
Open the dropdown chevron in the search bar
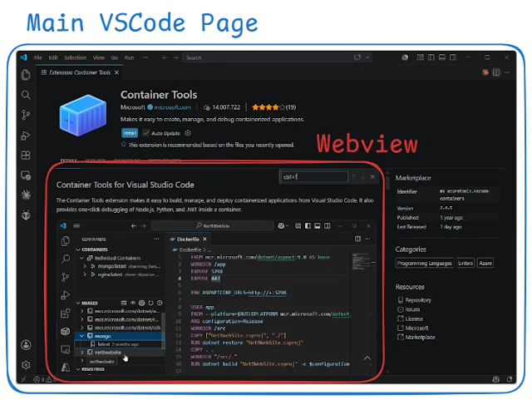(x=367, y=57)
